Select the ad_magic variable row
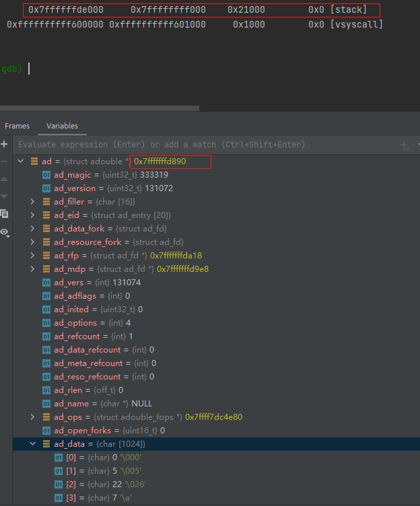420x506 pixels. tap(216, 175)
